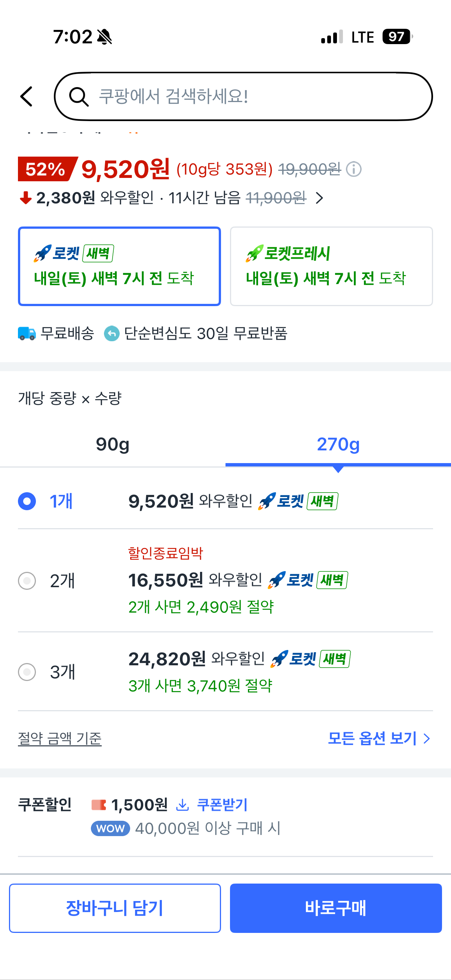The width and height of the screenshot is (451, 980).
Task: Tap the WOW membership badge
Action: [110, 828]
